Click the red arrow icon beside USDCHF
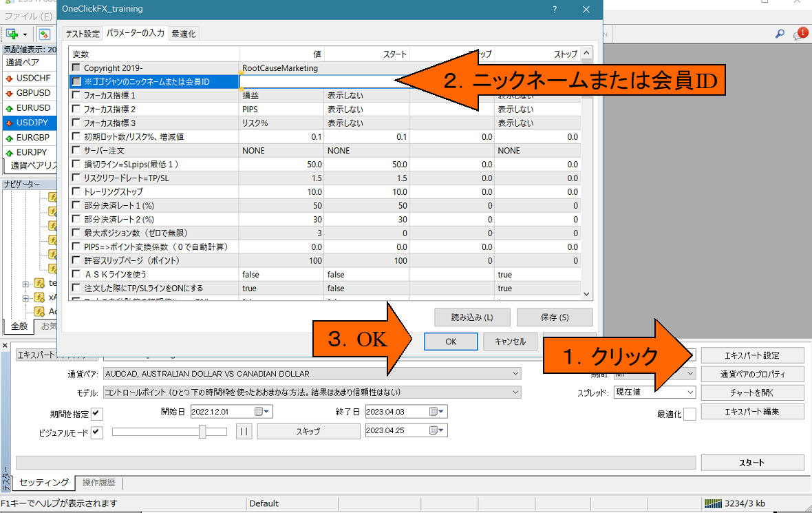Screen dimensions: 812x513 pyautogui.click(x=10, y=78)
